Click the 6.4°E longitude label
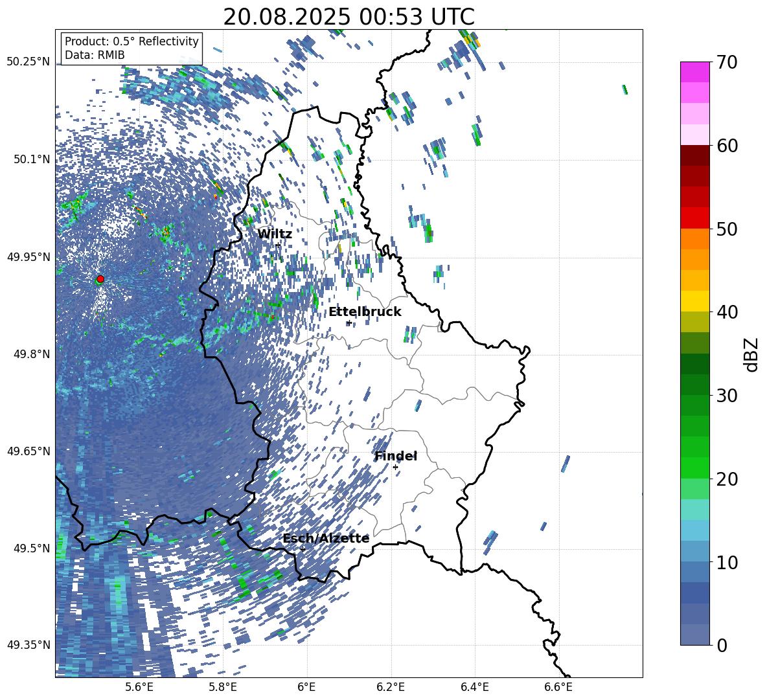This screenshot has height=700, width=767. pyautogui.click(x=474, y=687)
